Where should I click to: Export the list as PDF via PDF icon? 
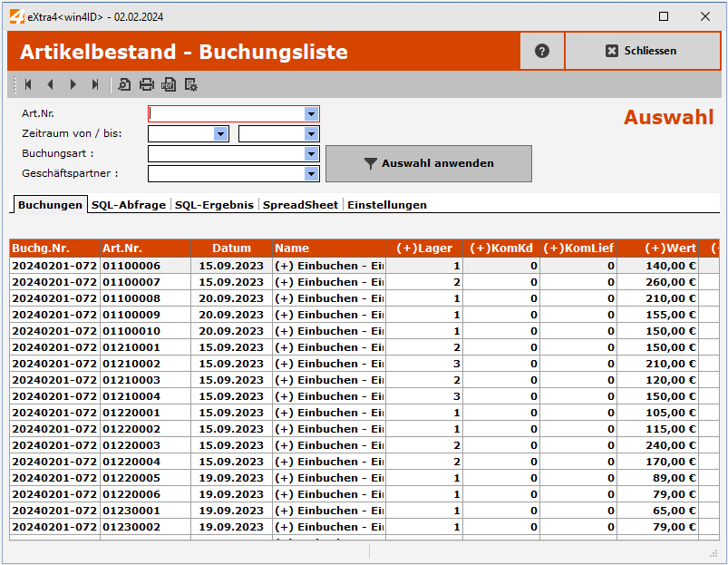pyautogui.click(x=168, y=84)
